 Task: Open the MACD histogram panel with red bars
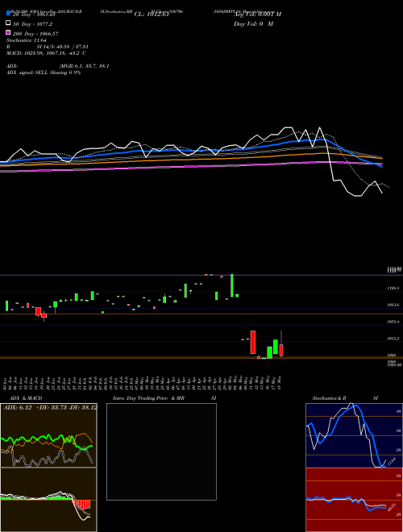coord(48,500)
